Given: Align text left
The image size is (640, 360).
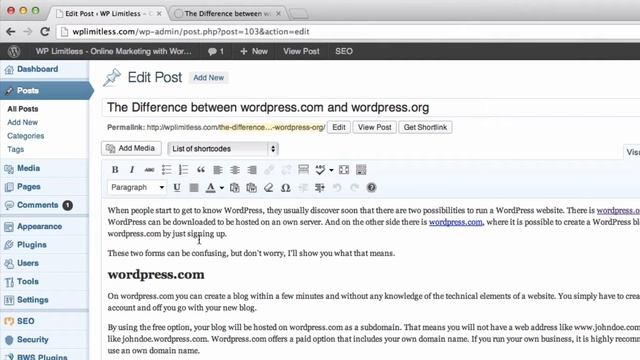Looking at the screenshot, I should tap(218, 170).
